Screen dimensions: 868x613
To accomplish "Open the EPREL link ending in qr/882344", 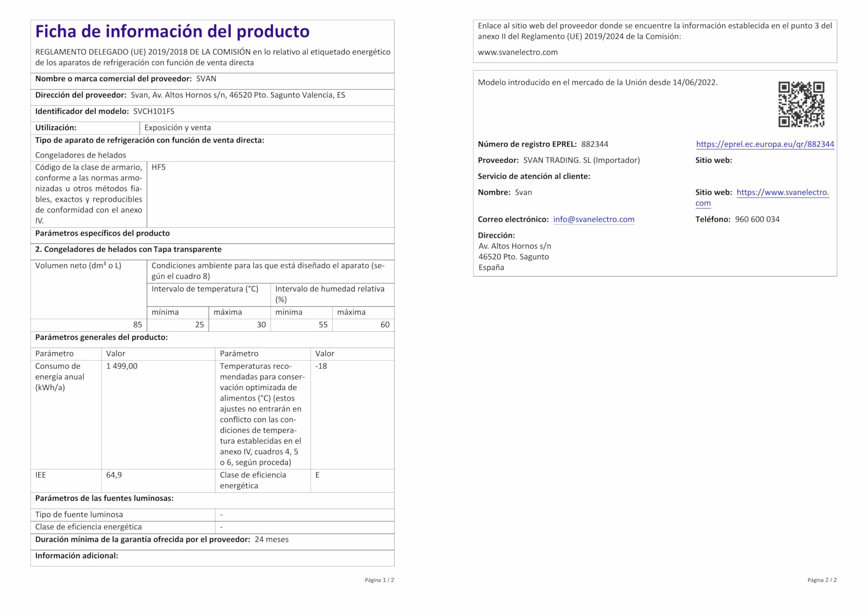I will 765,144.
